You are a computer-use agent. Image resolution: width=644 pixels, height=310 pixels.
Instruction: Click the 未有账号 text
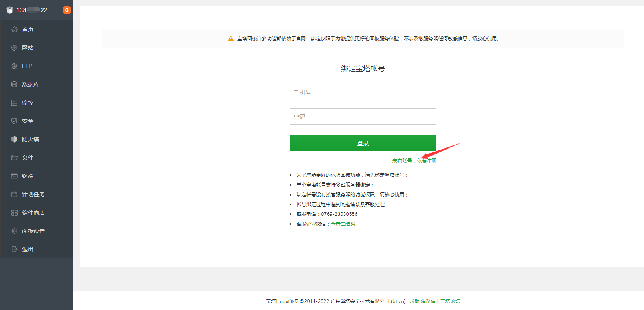(x=402, y=161)
